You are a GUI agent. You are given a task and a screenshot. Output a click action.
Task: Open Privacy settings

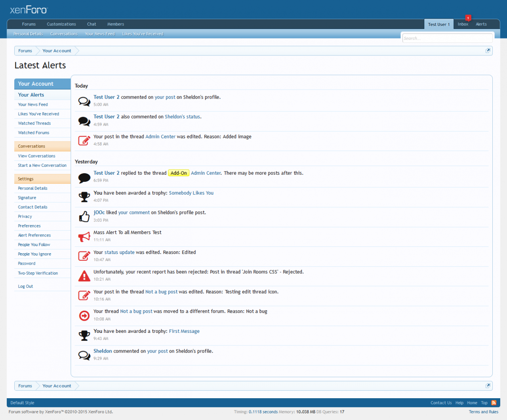pos(42,216)
